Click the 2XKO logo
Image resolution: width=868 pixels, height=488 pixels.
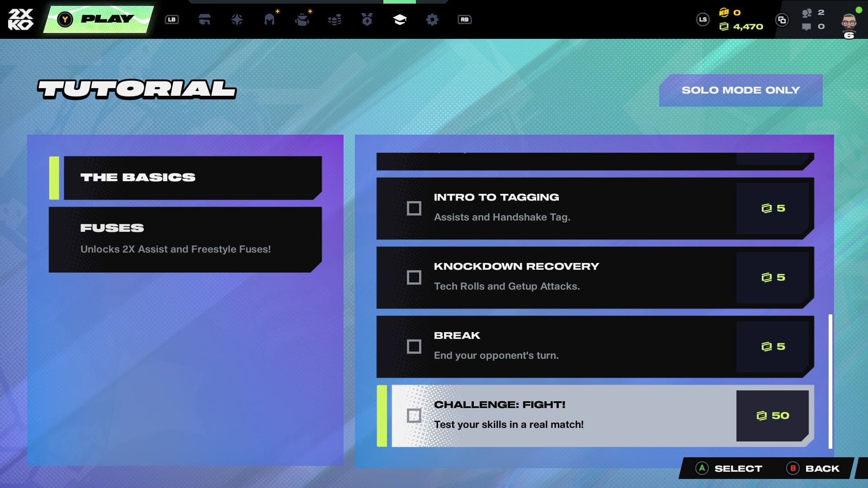[21, 19]
